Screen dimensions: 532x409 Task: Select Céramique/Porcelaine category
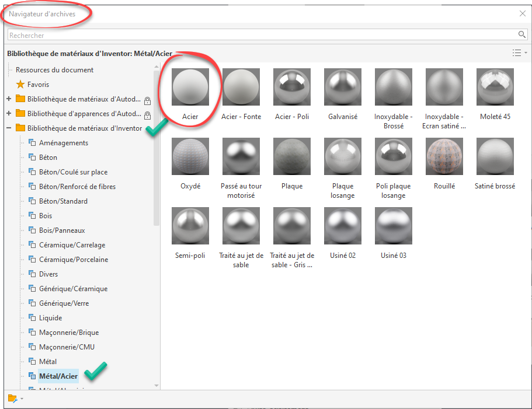point(74,259)
